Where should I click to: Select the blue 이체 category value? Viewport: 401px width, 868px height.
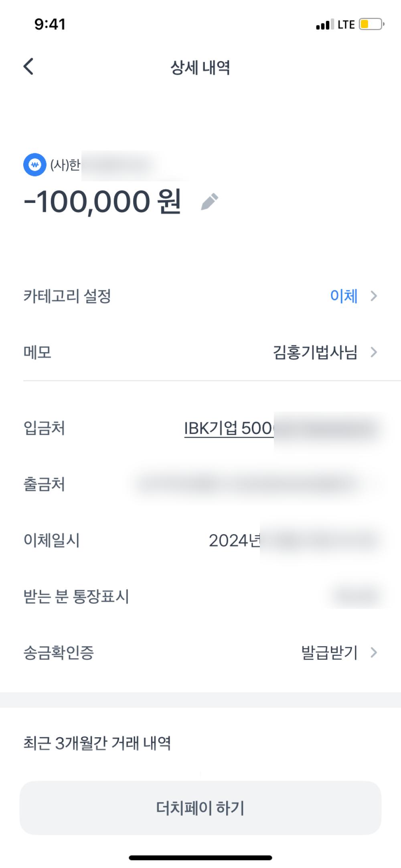click(x=344, y=296)
